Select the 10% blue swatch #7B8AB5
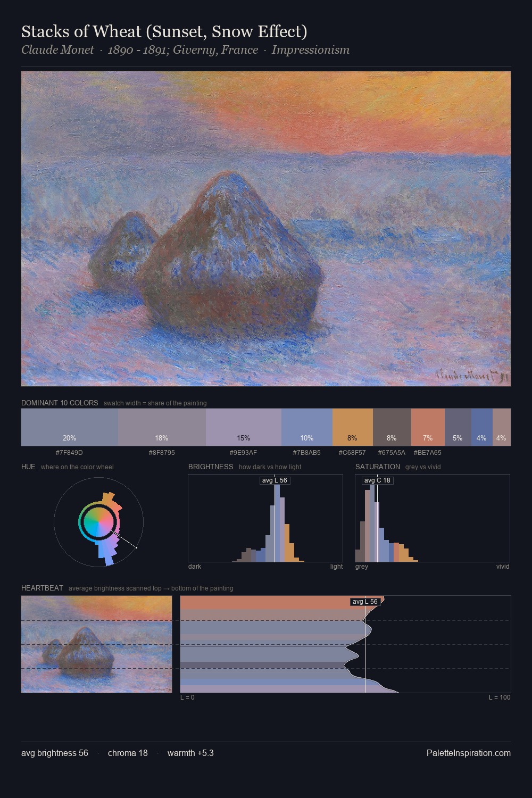Image resolution: width=532 pixels, height=798 pixels. tap(307, 427)
